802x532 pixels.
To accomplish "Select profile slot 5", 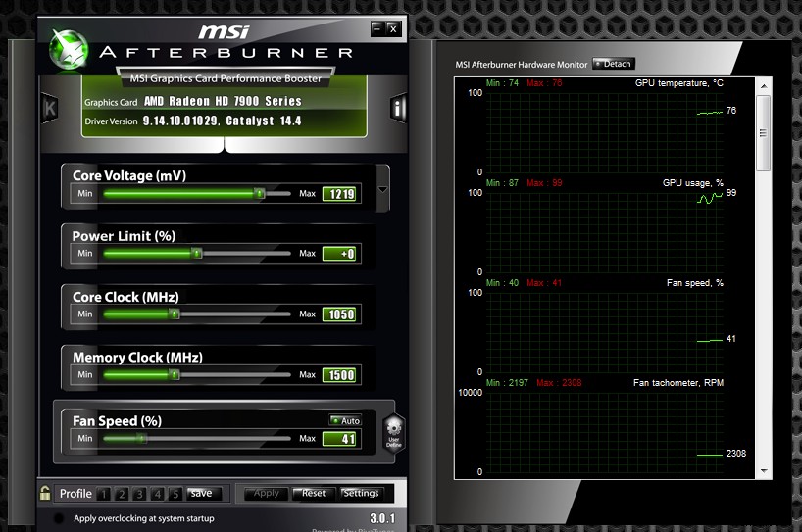I will pyautogui.click(x=175, y=494).
